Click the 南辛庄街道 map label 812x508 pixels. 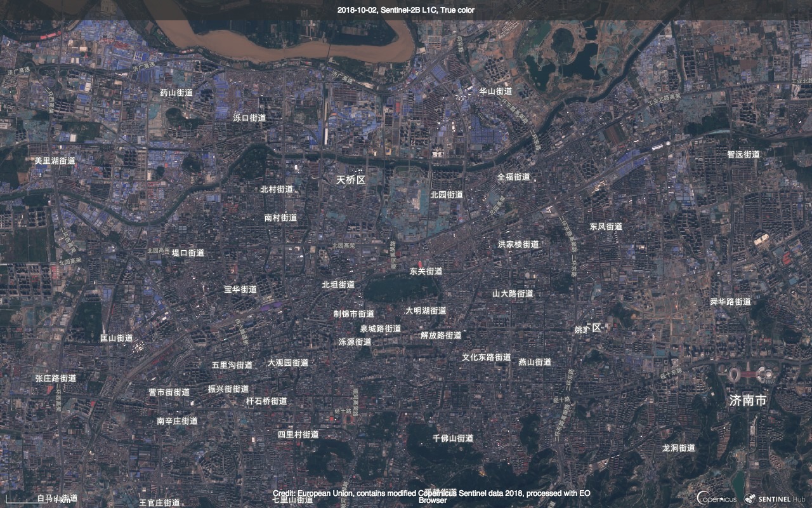click(177, 421)
